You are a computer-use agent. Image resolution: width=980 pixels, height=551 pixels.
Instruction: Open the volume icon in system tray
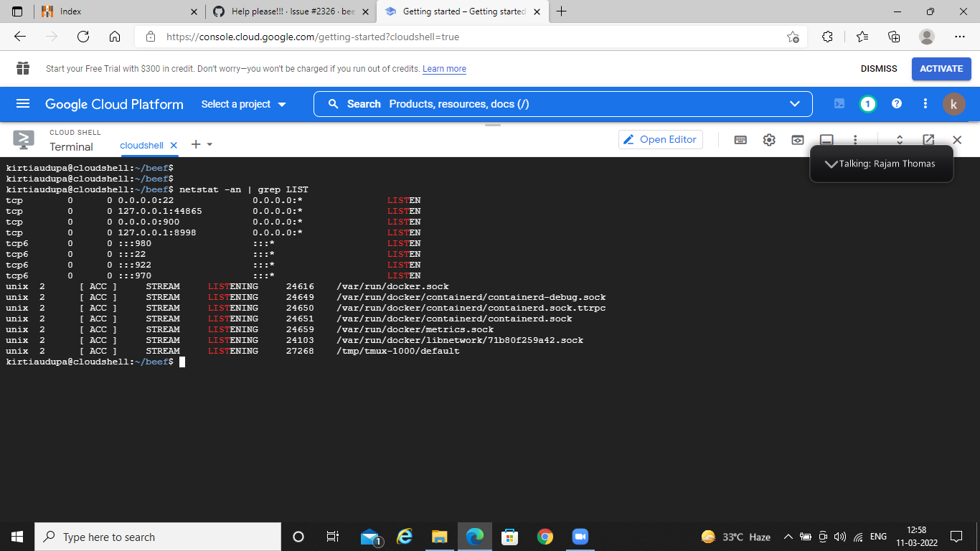[x=840, y=536]
